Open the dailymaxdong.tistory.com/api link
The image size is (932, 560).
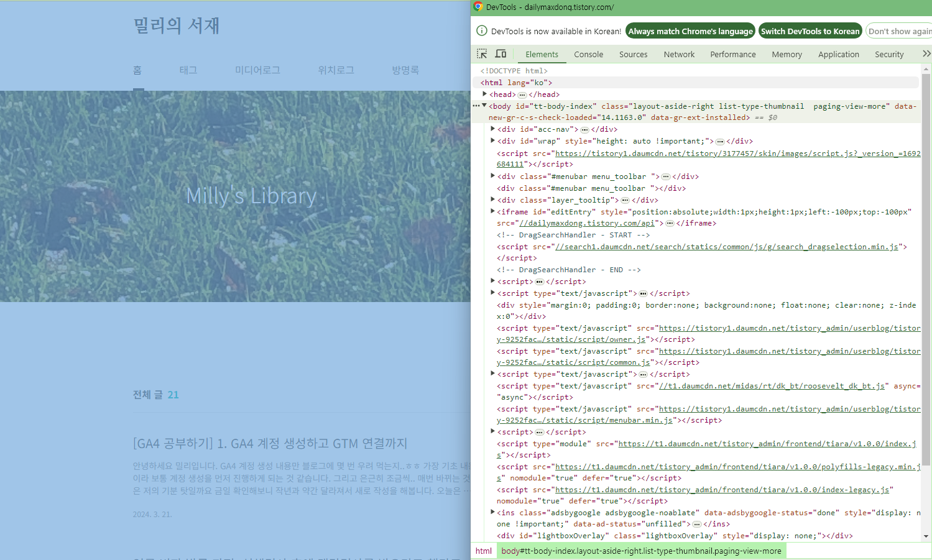pos(587,223)
